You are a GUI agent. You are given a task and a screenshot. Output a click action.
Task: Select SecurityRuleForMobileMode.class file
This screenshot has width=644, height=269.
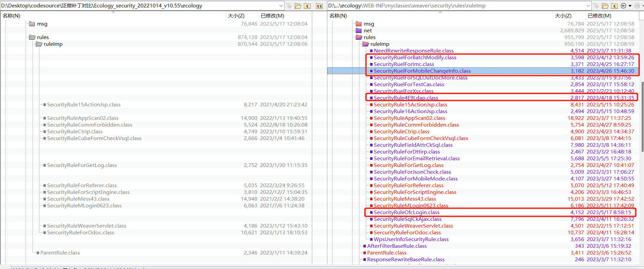pos(416,179)
